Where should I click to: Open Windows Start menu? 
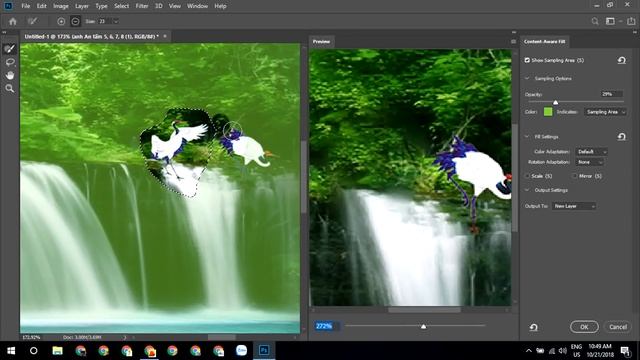click(11, 351)
